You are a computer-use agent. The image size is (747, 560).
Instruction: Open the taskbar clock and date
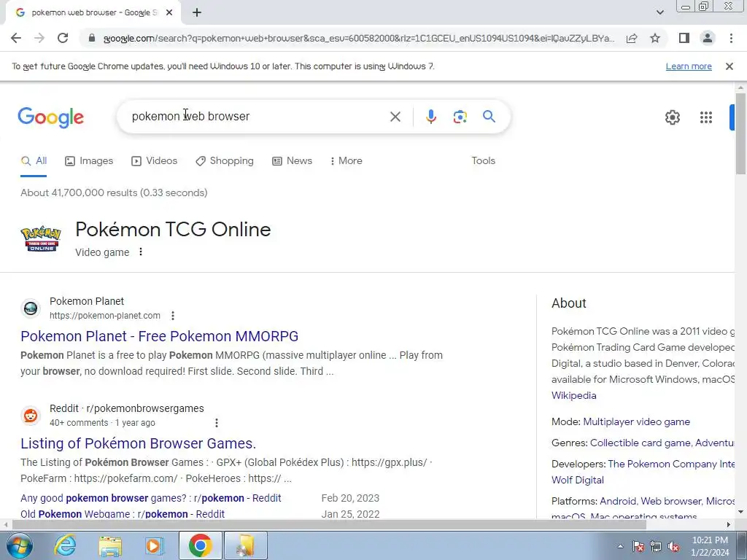click(x=710, y=546)
